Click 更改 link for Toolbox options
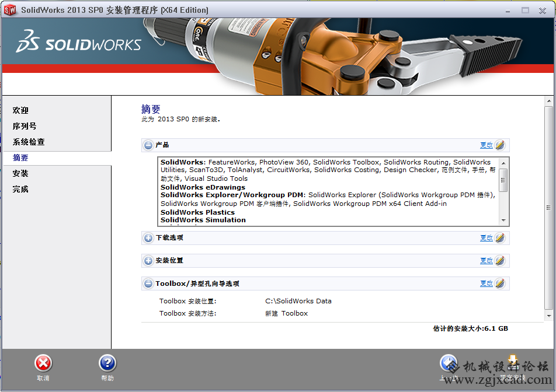This screenshot has height=392, width=556. (x=486, y=283)
